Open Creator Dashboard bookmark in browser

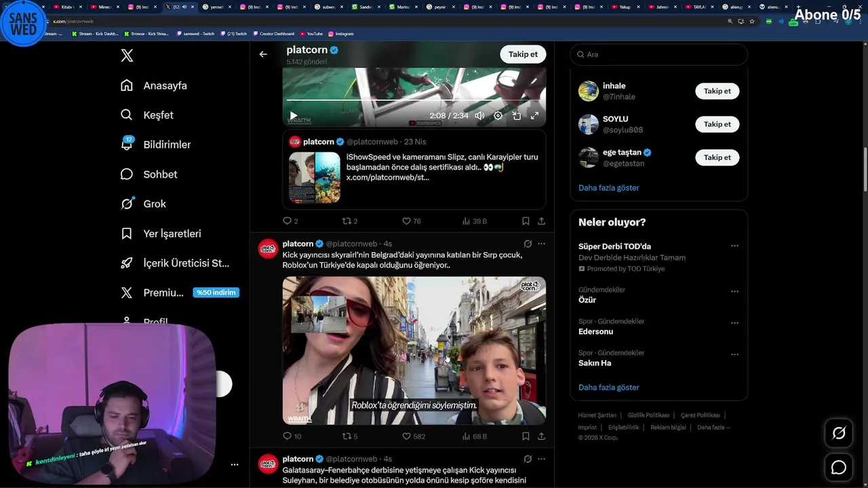coord(273,33)
